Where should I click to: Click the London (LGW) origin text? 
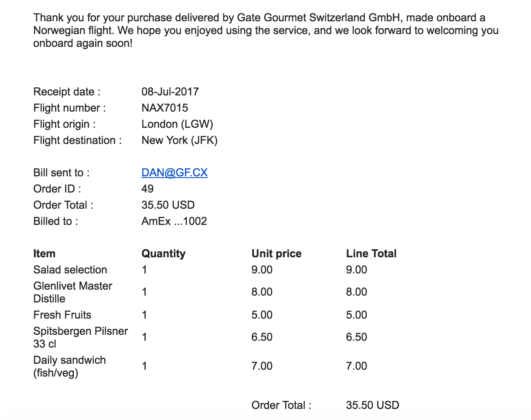click(x=177, y=124)
